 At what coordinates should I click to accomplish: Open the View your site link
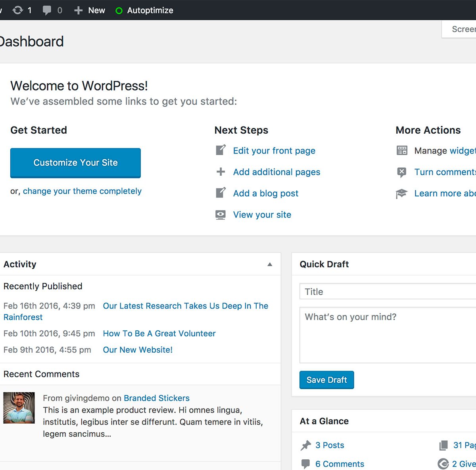click(x=262, y=215)
